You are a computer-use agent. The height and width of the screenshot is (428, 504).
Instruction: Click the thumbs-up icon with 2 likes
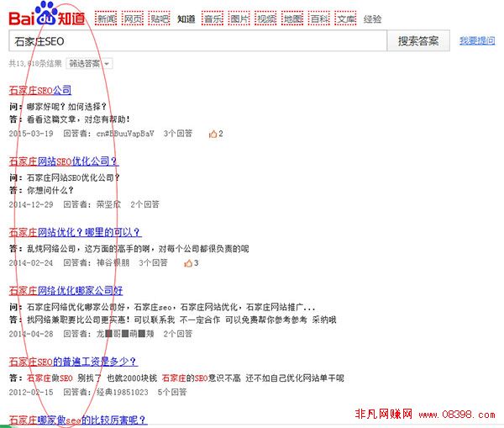pyautogui.click(x=213, y=134)
